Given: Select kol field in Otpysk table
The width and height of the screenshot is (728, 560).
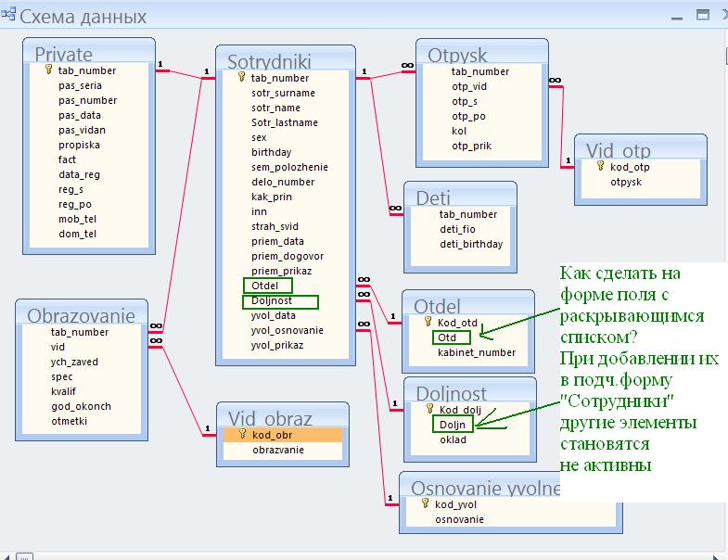Looking at the screenshot, I should [459, 131].
